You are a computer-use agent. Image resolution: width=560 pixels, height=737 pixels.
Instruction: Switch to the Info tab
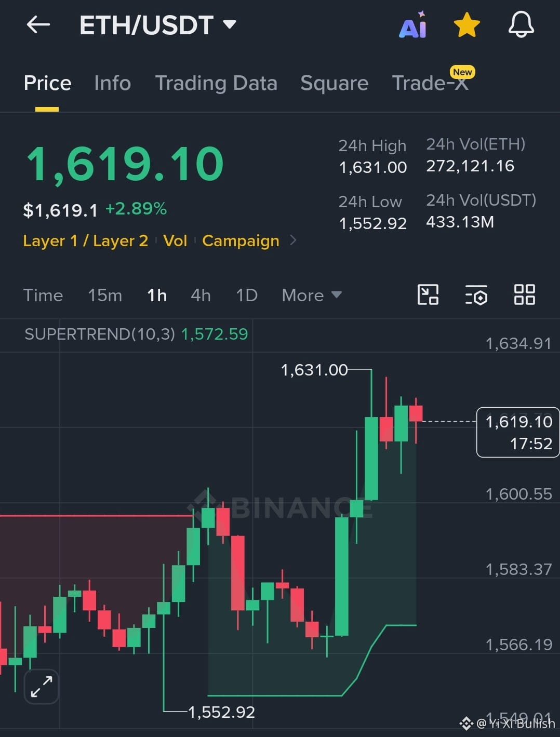(113, 83)
